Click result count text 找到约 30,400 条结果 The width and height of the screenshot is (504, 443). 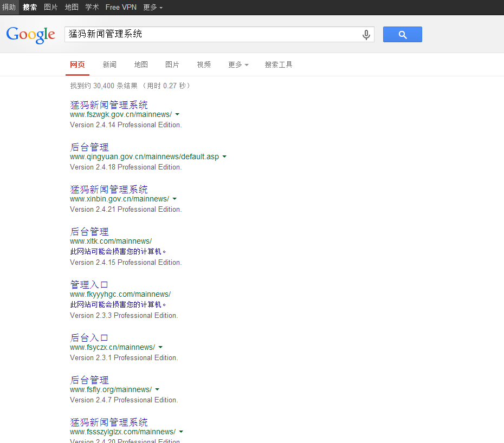tap(104, 86)
